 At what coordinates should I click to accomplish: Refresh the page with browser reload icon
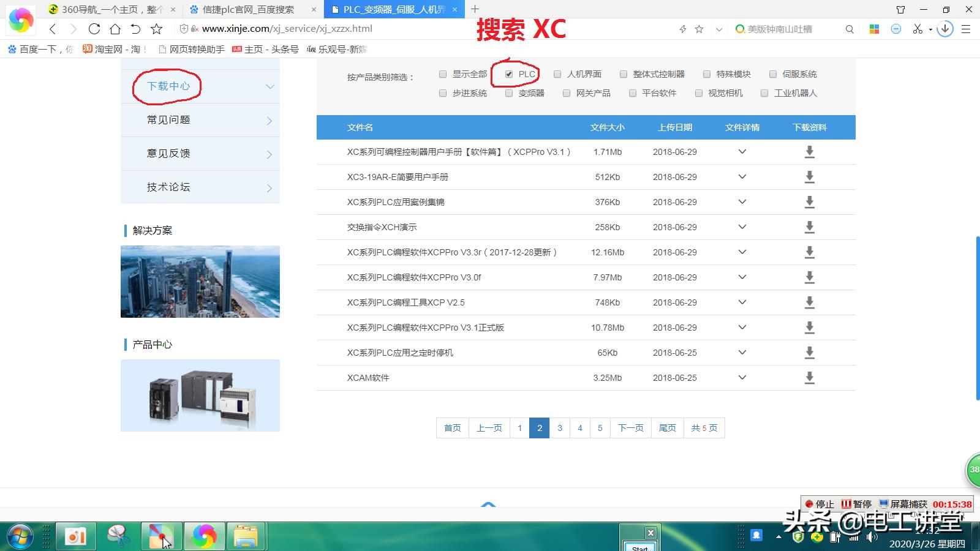94,29
